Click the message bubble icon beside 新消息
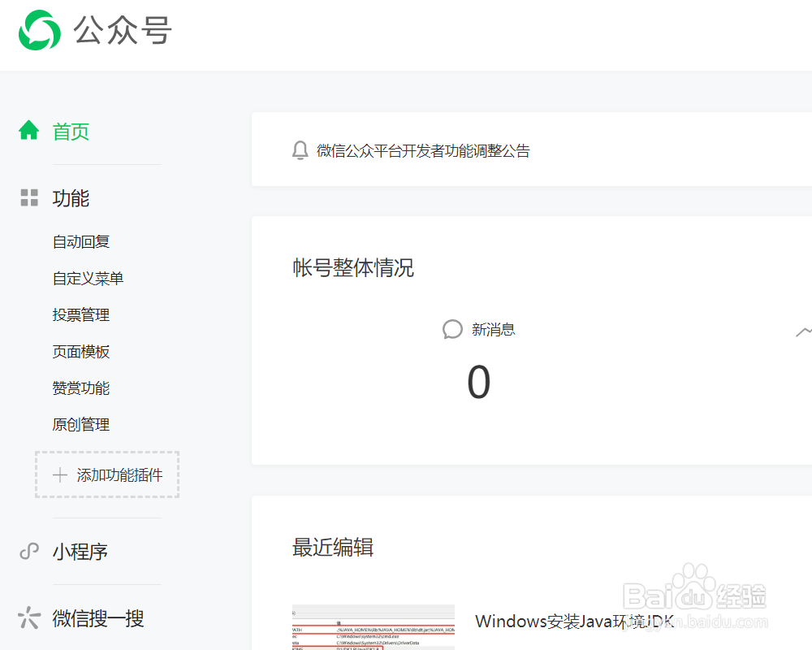 tap(452, 329)
